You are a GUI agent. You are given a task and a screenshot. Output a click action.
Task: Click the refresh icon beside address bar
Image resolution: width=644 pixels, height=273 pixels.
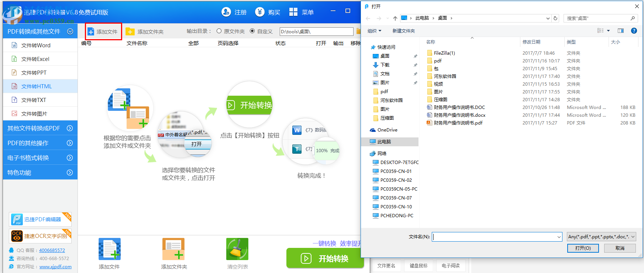(555, 18)
